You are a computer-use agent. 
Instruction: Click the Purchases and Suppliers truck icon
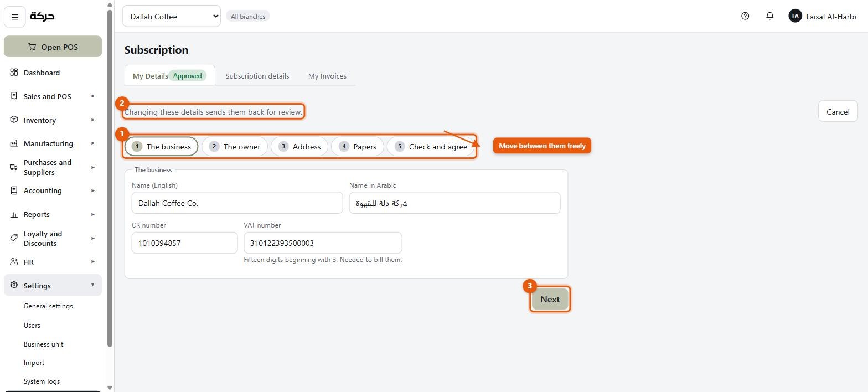(x=14, y=167)
